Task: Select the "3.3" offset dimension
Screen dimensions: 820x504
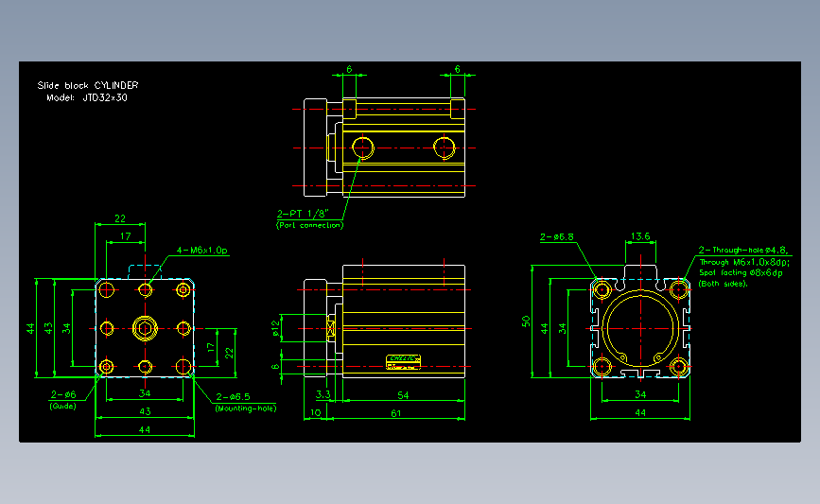Action: [323, 394]
